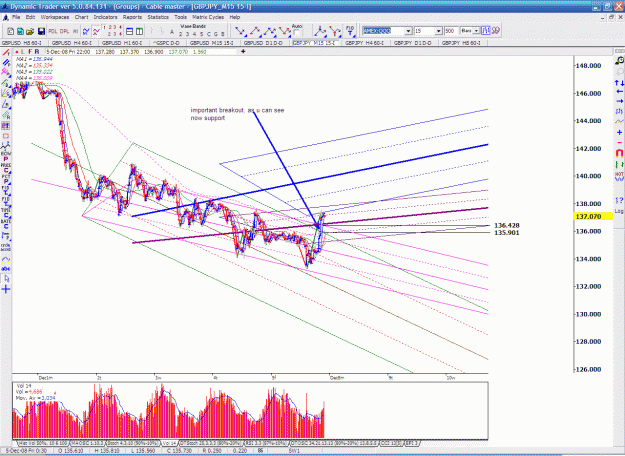This screenshot has width=625, height=456.
Task: Open the Matrix Cycles menu
Action: pyautogui.click(x=208, y=17)
